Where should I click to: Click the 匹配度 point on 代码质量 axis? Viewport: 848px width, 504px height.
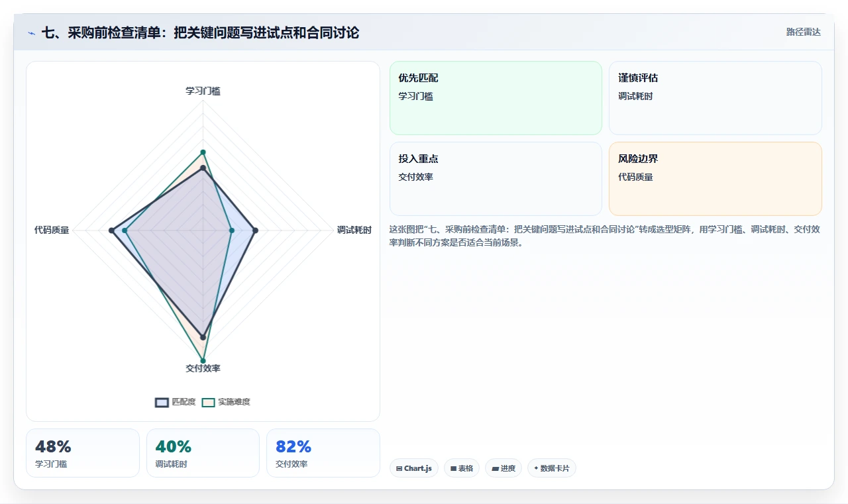click(x=111, y=230)
